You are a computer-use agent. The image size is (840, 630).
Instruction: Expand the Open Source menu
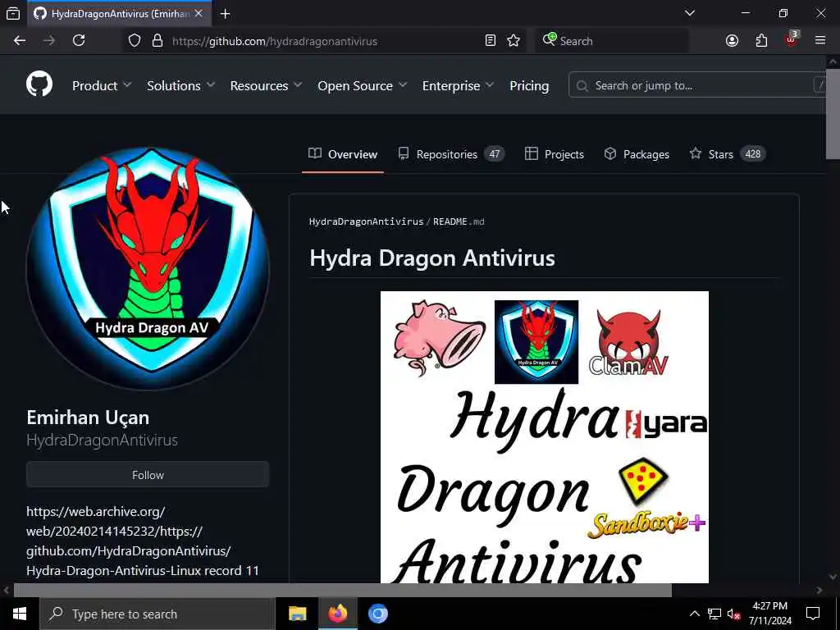[362, 85]
